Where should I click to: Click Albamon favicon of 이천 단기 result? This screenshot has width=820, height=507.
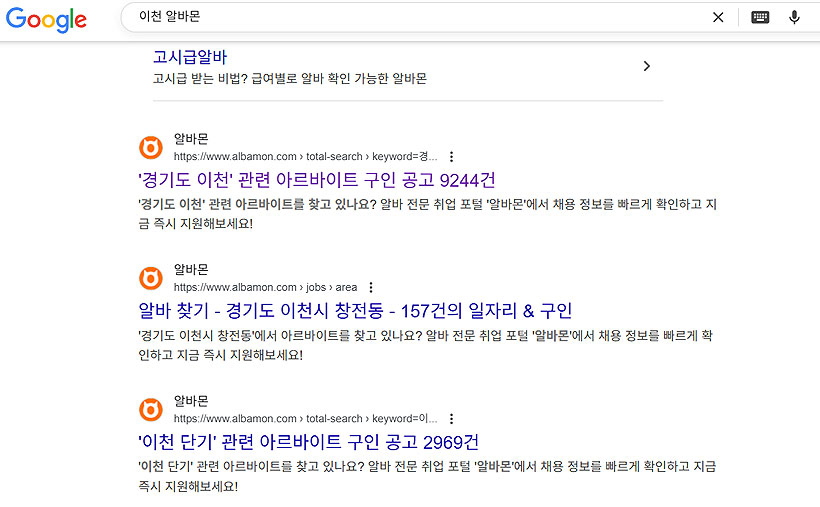tap(151, 410)
